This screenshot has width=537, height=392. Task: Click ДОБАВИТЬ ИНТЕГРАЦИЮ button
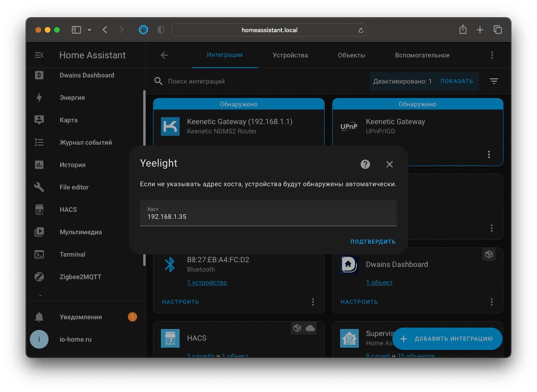coord(447,339)
